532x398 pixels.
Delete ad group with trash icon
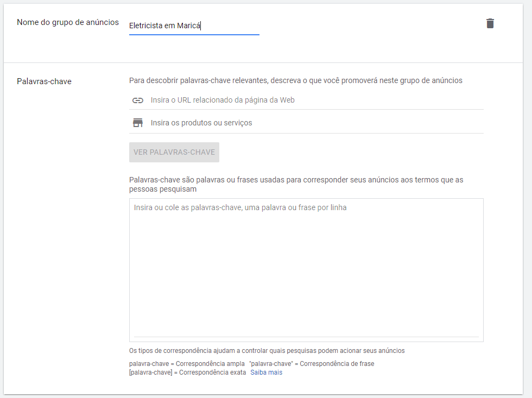pyautogui.click(x=490, y=23)
